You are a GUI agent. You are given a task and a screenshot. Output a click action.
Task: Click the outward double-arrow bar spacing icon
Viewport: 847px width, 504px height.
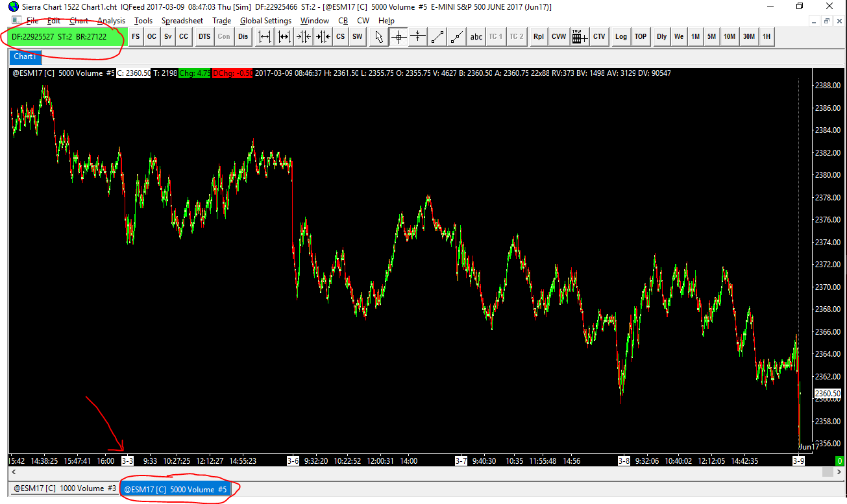coord(265,37)
